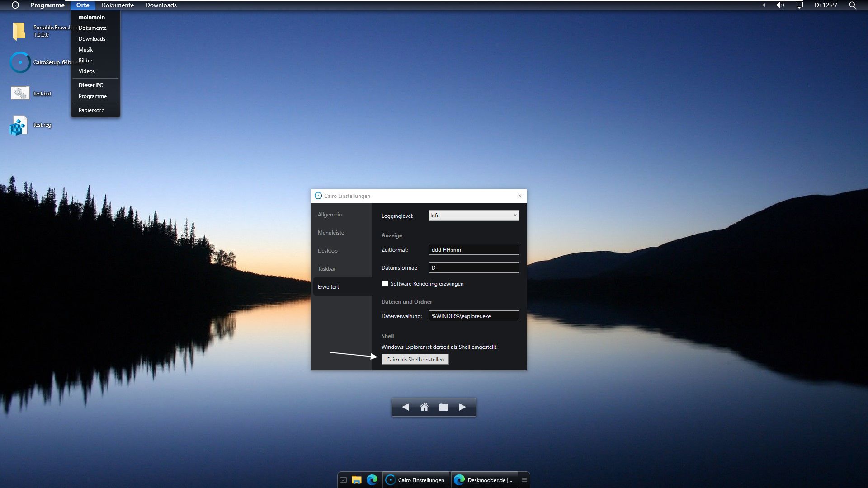Open the taskbar task list icon
This screenshot has height=488, width=868.
click(524, 480)
